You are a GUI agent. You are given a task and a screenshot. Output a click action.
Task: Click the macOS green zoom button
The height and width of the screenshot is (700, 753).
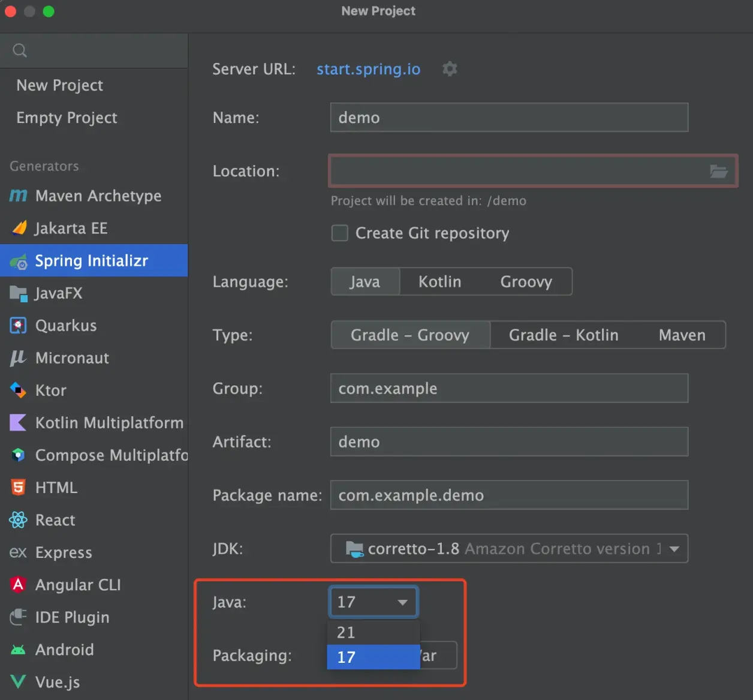[49, 11]
